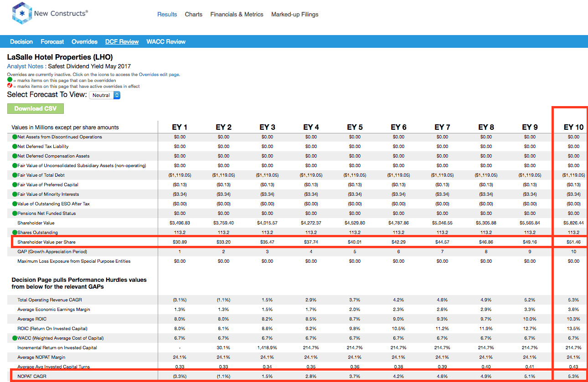The width and height of the screenshot is (588, 382).
Task: Click EY 1 Fair Value of Total Debt ($1,119.05)
Action: tap(180, 175)
